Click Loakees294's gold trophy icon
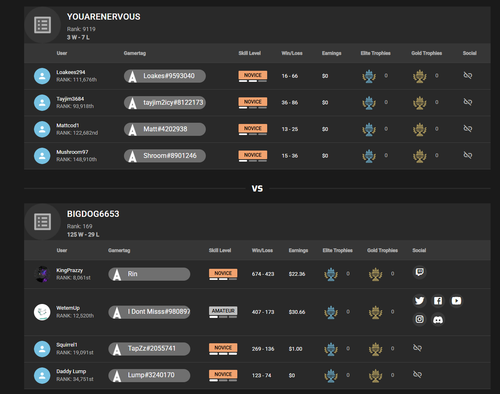Viewport: 500px width, 394px height. (x=420, y=76)
